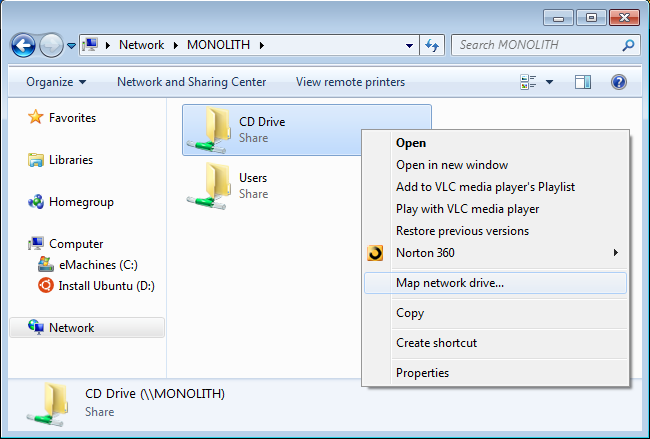Click CD Drive (\\MONOLITH) details text

(x=155, y=394)
